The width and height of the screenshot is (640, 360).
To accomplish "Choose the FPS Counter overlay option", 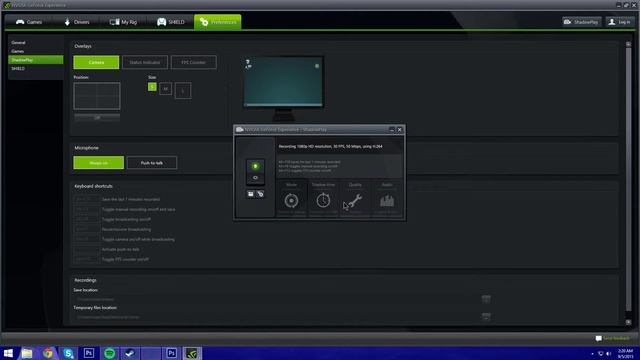I will 193,62.
